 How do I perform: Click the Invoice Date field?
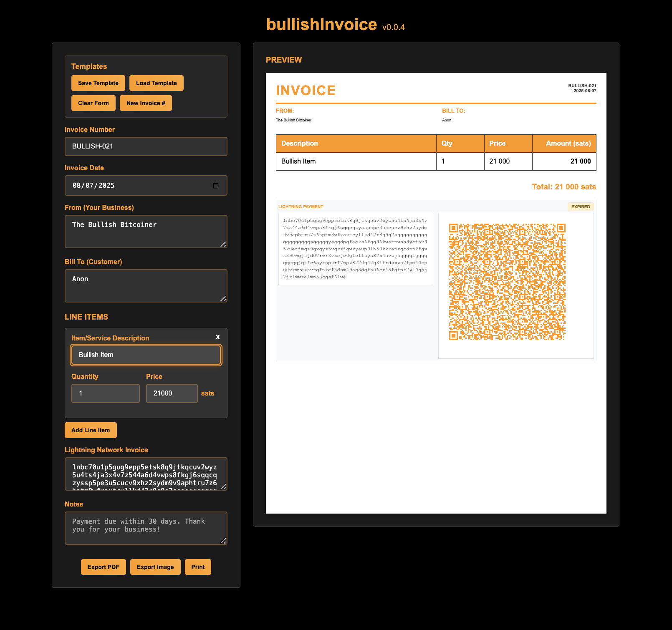(x=146, y=186)
